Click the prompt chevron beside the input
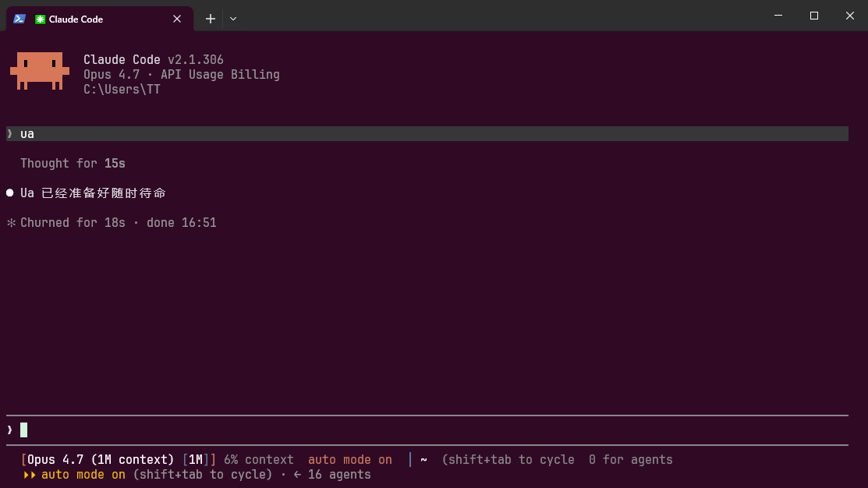 pyautogui.click(x=10, y=430)
